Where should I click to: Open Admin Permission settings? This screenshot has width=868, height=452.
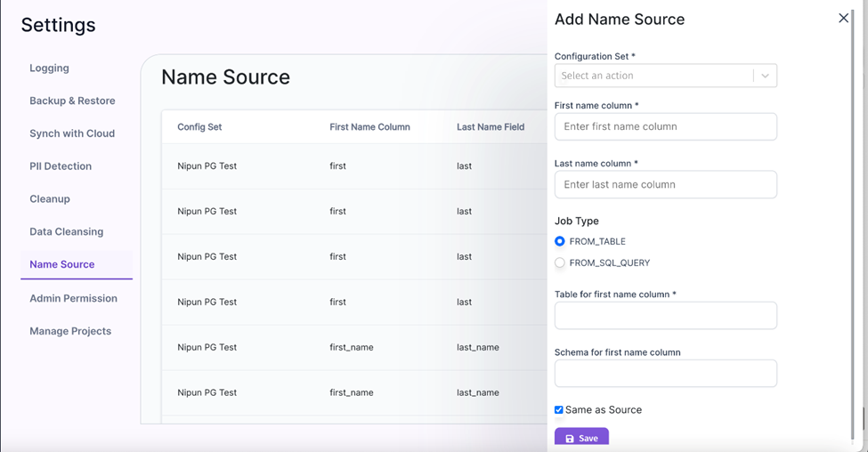(x=74, y=298)
